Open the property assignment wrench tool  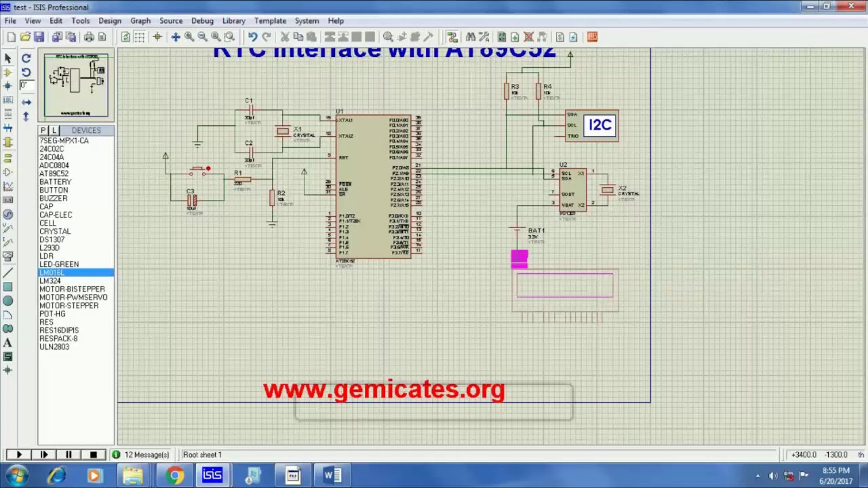point(484,37)
